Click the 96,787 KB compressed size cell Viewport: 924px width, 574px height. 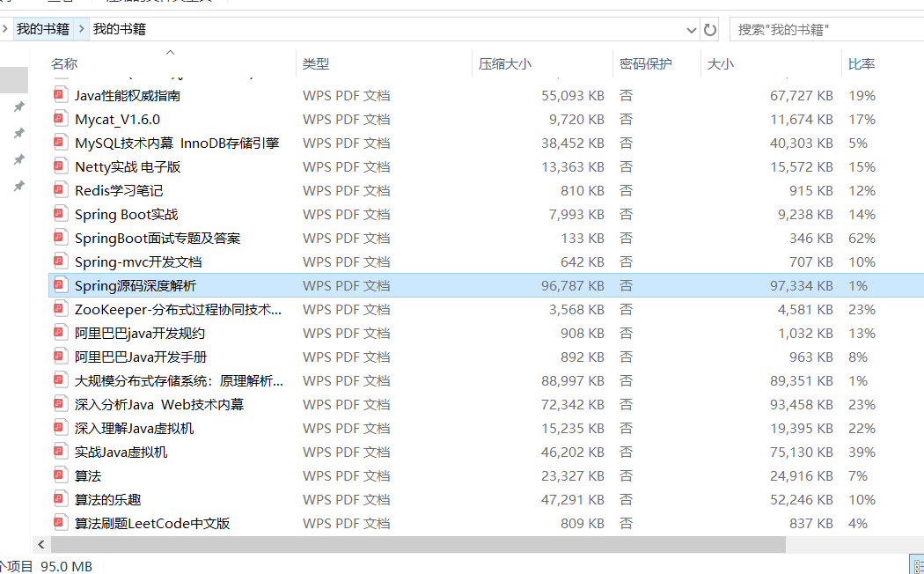(573, 286)
